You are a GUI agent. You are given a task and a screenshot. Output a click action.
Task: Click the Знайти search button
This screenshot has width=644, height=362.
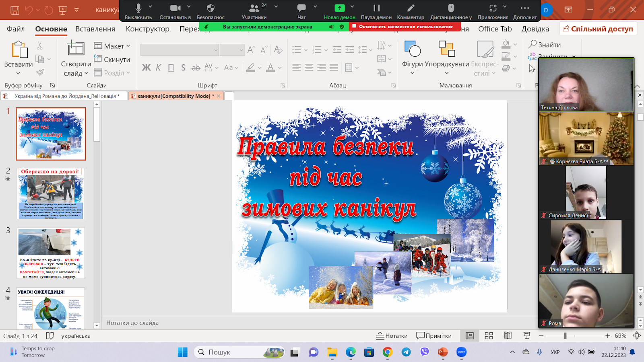(545, 44)
